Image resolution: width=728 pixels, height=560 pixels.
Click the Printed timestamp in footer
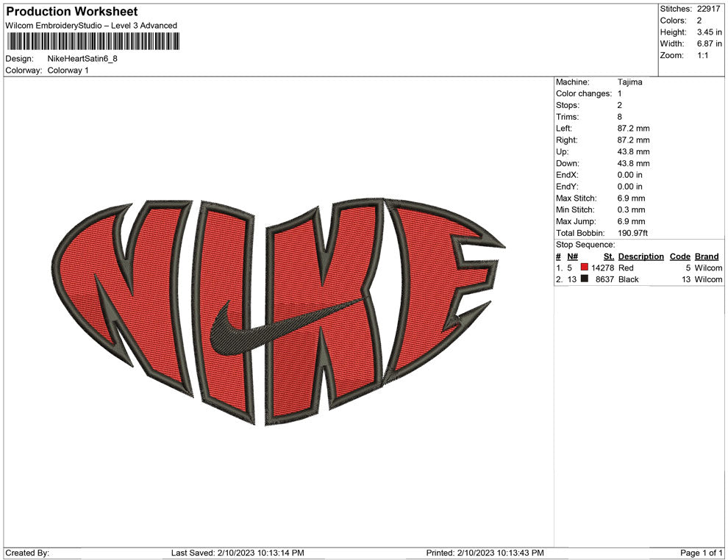(485, 553)
